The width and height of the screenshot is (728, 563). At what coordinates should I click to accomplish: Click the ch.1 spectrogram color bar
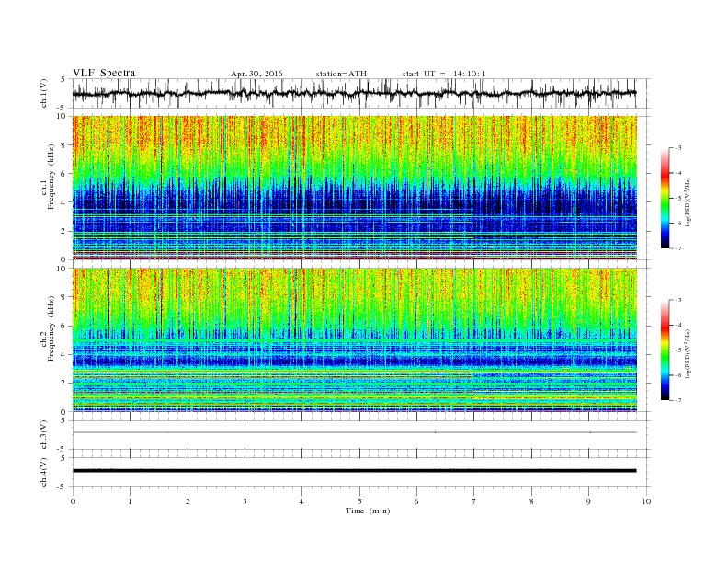point(665,198)
